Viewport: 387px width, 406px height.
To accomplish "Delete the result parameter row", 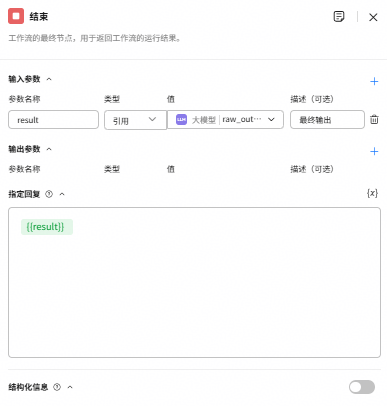I will tap(374, 119).
